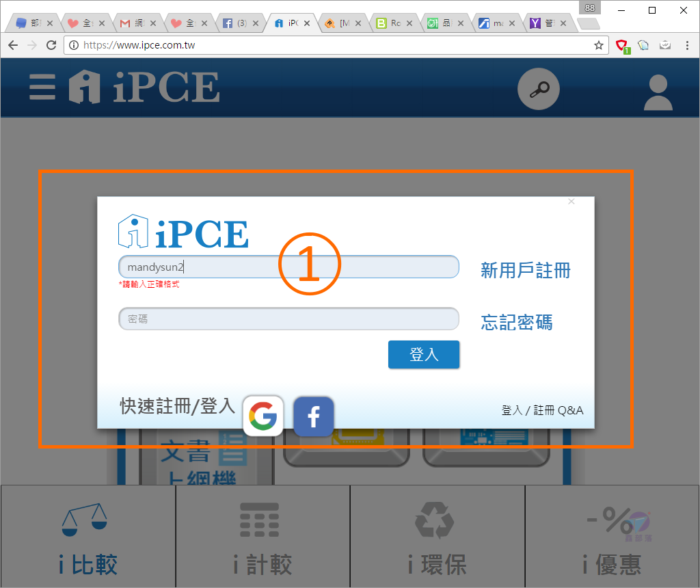Open the i 計較 calculator tile
Screen dimensions: 700x588
point(263,536)
